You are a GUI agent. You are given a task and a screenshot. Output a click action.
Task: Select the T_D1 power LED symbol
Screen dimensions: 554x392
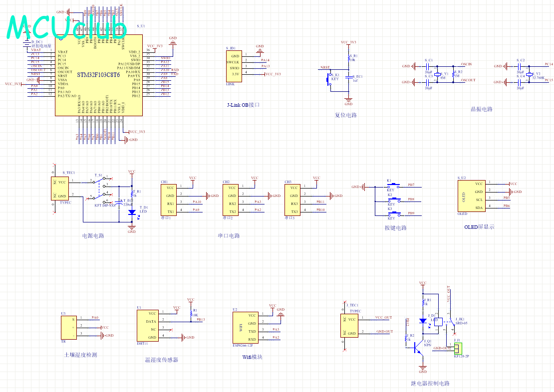[x=132, y=212]
